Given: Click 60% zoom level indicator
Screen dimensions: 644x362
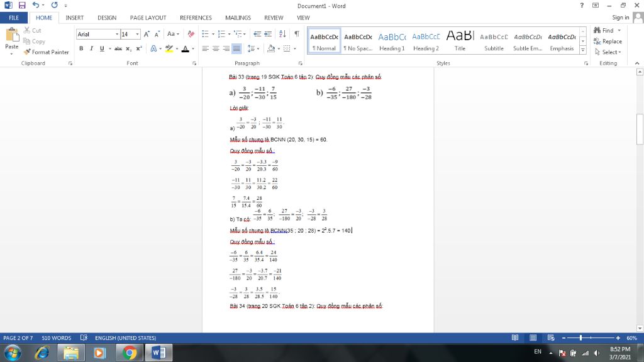Looking at the screenshot, I should [x=631, y=337].
